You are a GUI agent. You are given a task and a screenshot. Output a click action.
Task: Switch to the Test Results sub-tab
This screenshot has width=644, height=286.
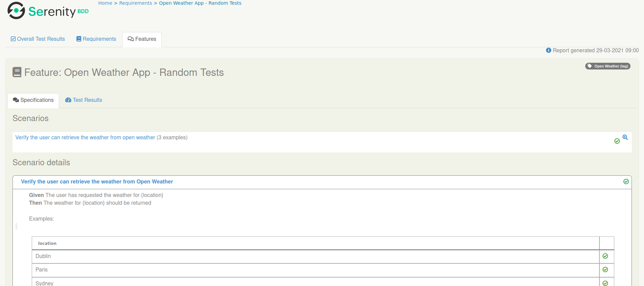pyautogui.click(x=83, y=100)
